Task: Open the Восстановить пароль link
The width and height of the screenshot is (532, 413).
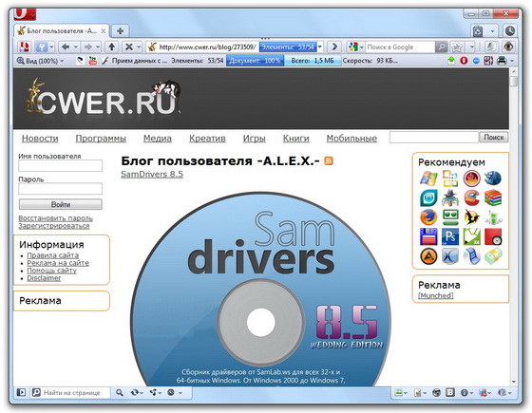Action: (x=55, y=218)
